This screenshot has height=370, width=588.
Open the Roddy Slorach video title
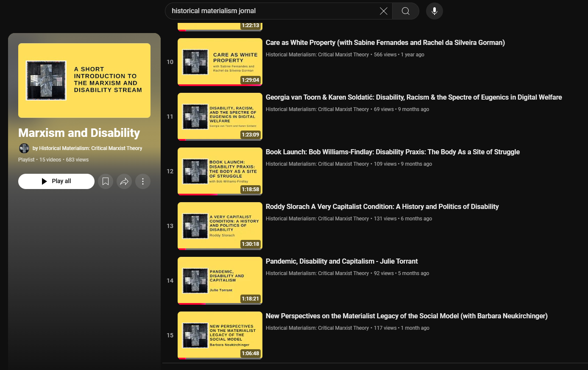382,207
